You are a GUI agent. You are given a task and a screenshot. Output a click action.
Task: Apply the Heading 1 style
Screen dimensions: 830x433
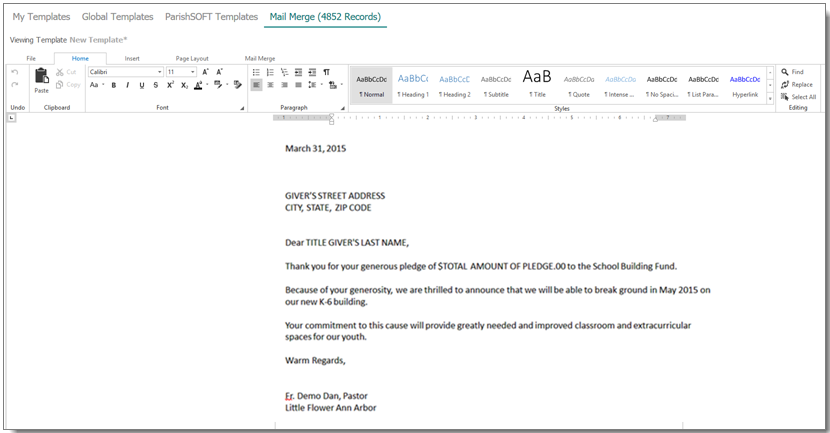413,85
